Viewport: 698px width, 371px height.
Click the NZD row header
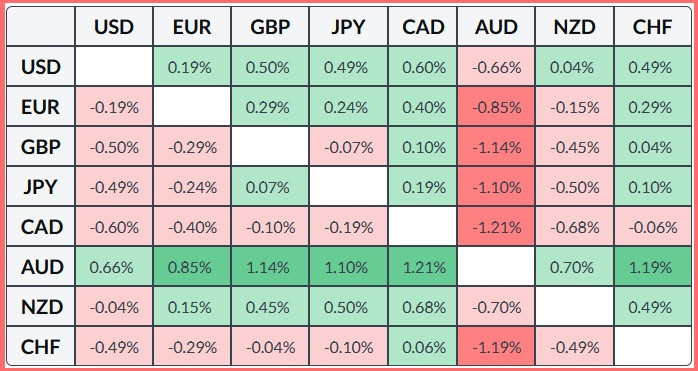[x=40, y=307]
